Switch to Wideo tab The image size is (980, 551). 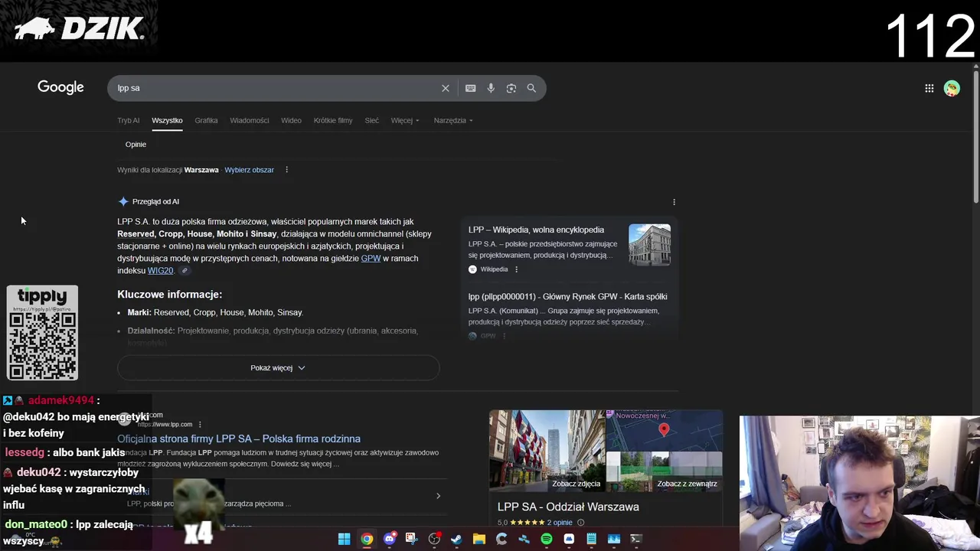click(291, 120)
